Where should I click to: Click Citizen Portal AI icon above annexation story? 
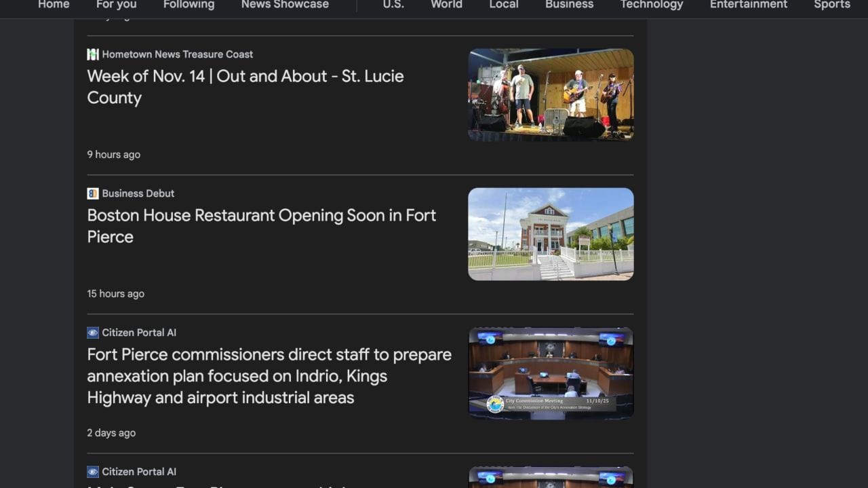point(93,333)
